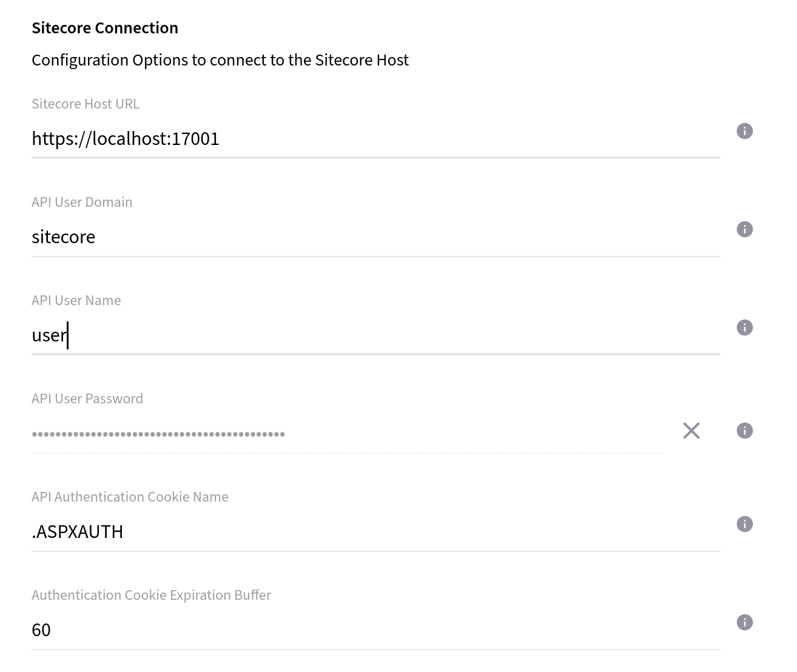Click the sitecore value in API User Domain
Screen dimensions: 797x672
(64, 237)
